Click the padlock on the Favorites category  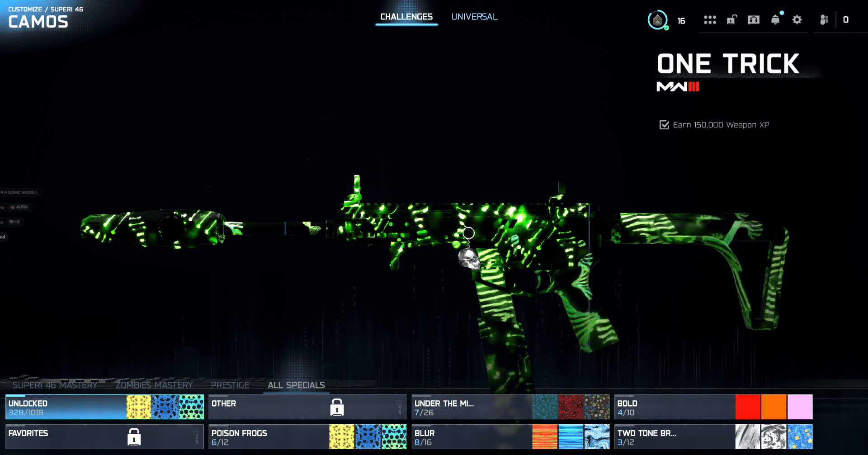[x=134, y=437]
